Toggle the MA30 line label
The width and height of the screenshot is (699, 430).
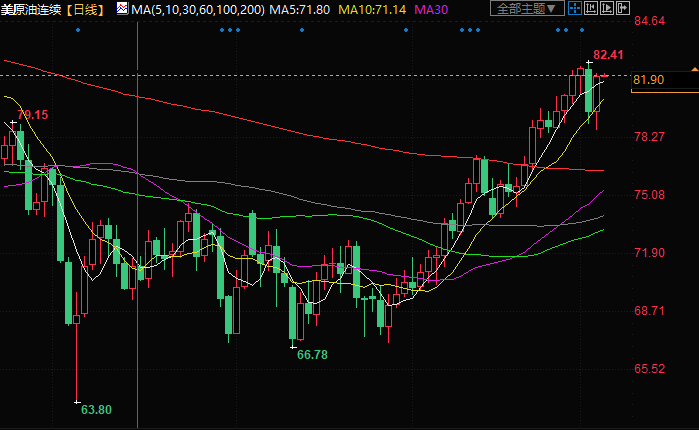[x=432, y=9]
